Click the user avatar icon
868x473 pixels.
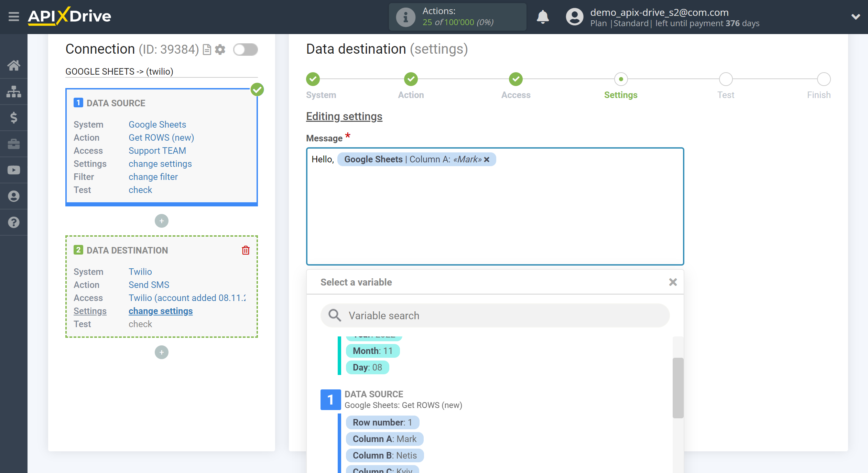[574, 17]
